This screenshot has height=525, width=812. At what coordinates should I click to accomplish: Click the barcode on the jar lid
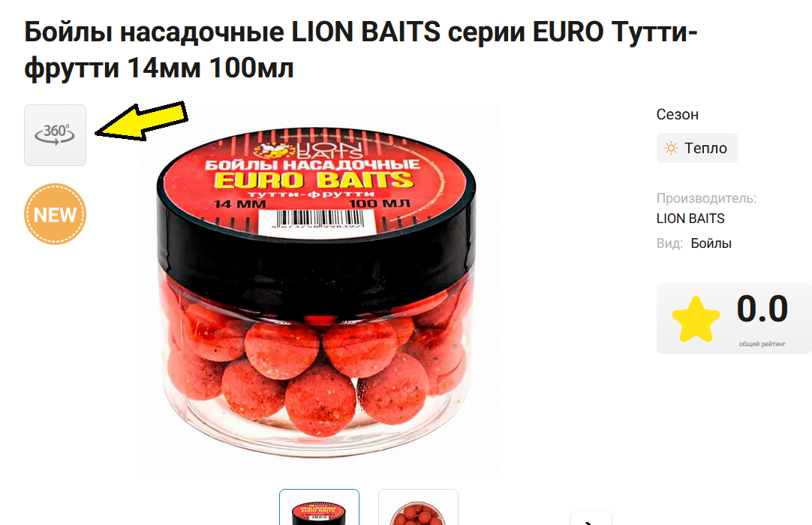pyautogui.click(x=317, y=221)
